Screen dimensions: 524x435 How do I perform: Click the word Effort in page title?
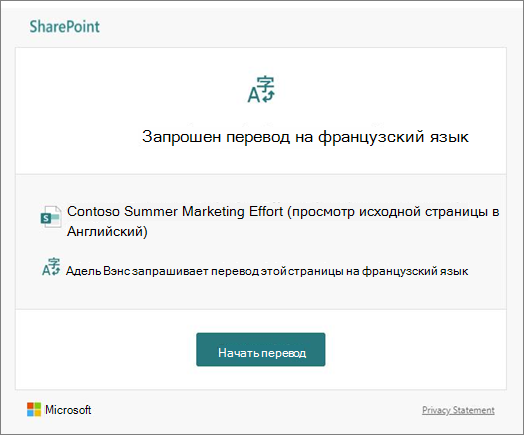click(x=266, y=211)
